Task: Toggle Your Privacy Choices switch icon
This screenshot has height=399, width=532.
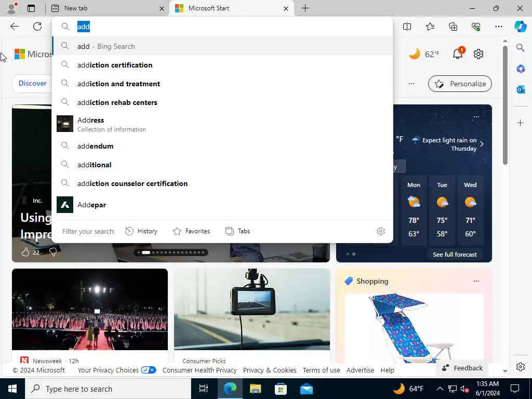Action: (x=148, y=370)
